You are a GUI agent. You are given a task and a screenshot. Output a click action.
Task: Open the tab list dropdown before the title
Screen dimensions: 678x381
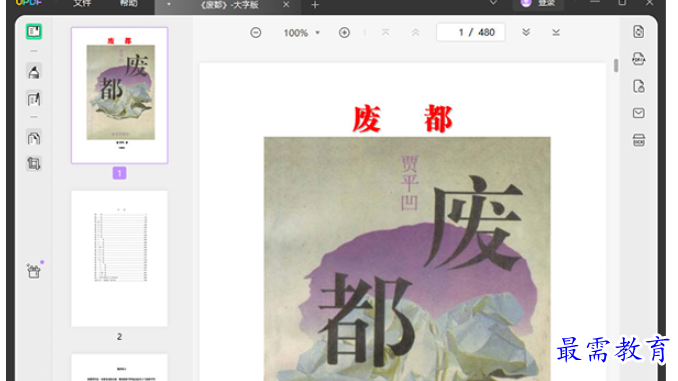pos(169,5)
